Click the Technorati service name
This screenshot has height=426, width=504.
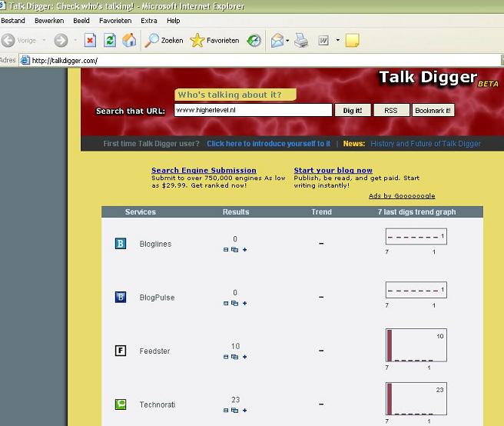click(x=157, y=404)
